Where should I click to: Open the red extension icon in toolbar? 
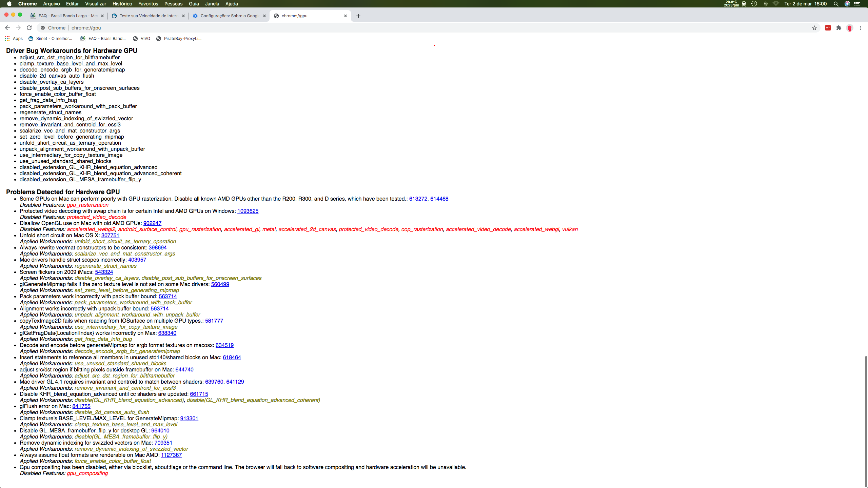pos(828,28)
